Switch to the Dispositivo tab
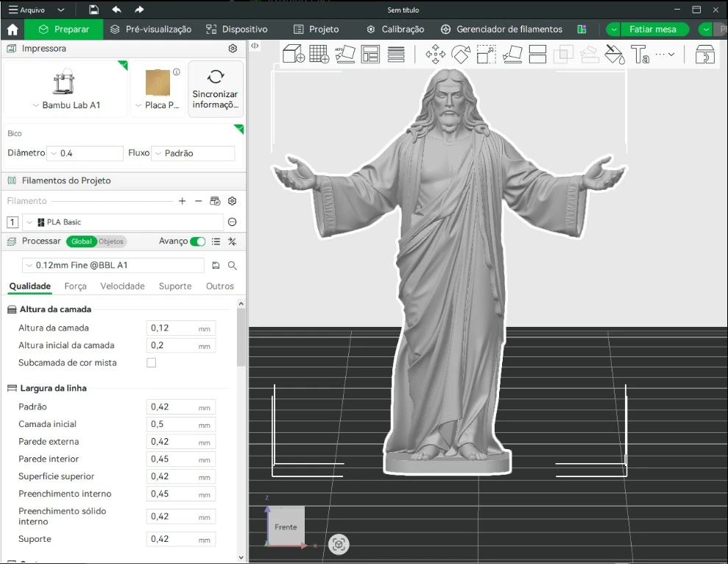728x564 pixels. pyautogui.click(x=237, y=29)
